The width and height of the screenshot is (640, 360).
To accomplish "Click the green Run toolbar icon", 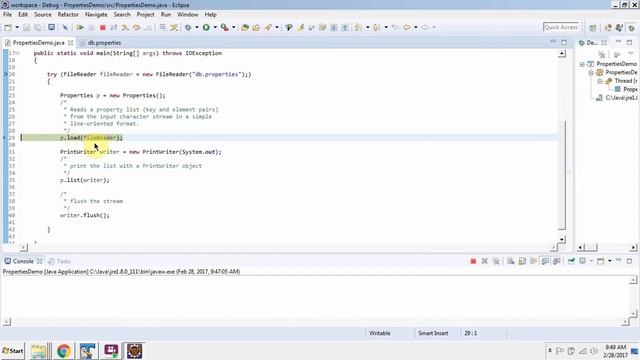I will pyautogui.click(x=206, y=27).
